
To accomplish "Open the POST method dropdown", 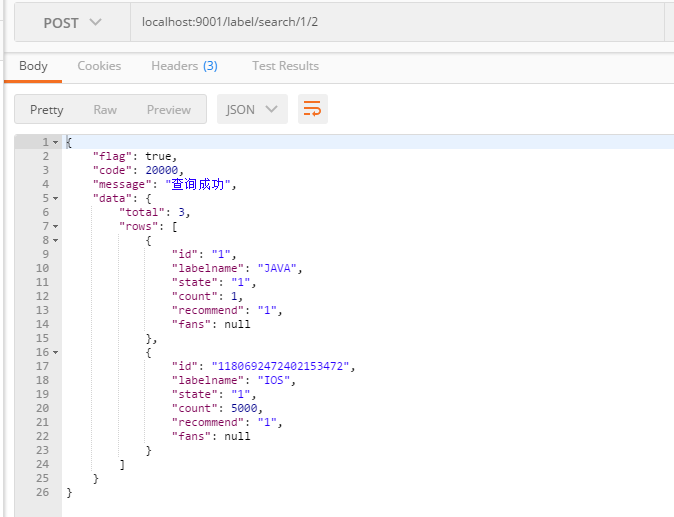I will [x=72, y=22].
